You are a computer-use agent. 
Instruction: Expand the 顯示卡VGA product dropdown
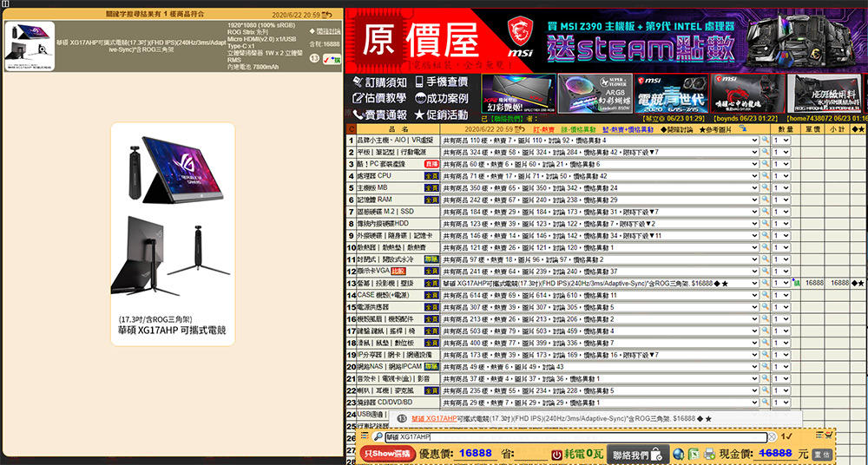click(x=600, y=272)
